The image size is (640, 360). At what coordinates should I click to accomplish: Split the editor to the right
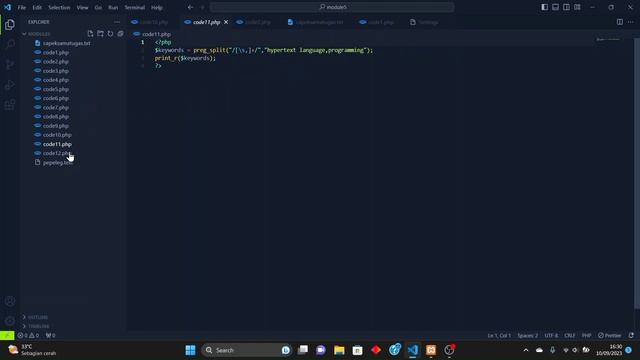(620, 22)
